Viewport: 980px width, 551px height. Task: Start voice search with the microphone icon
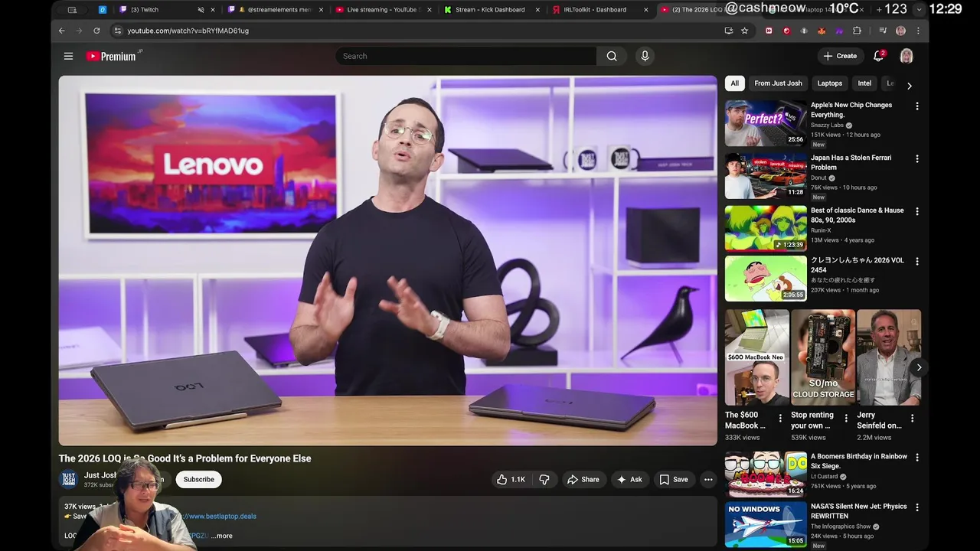tap(645, 56)
